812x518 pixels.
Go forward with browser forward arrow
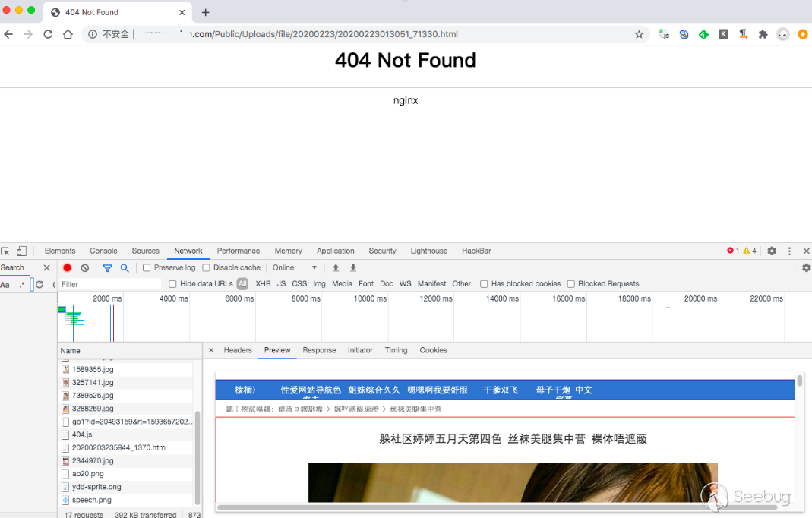pyautogui.click(x=28, y=34)
